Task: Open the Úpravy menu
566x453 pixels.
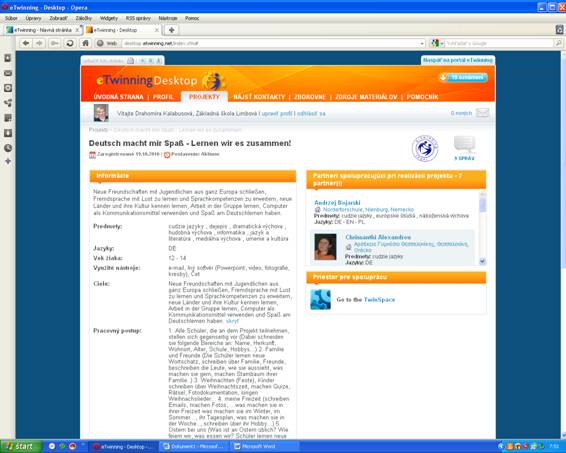Action: tap(33, 18)
